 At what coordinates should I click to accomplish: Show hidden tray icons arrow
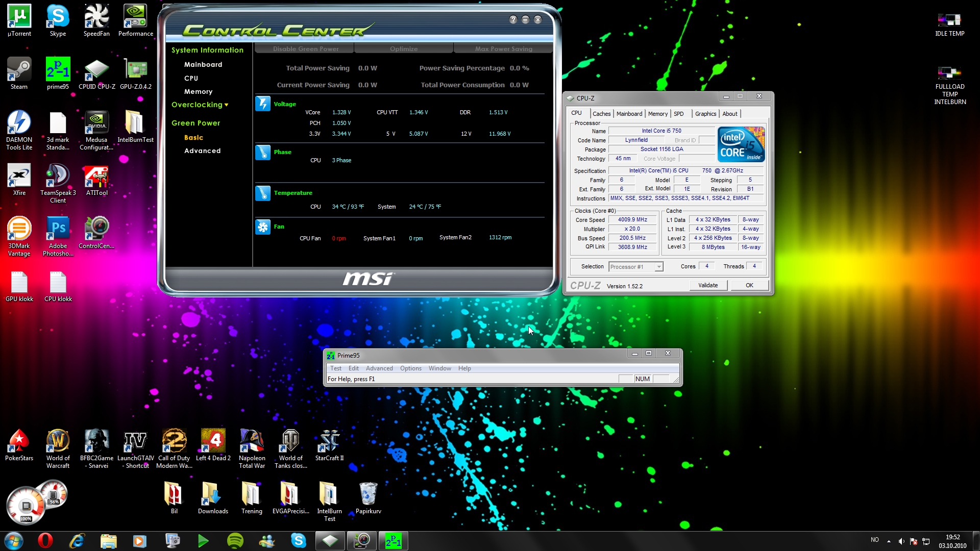(x=889, y=541)
